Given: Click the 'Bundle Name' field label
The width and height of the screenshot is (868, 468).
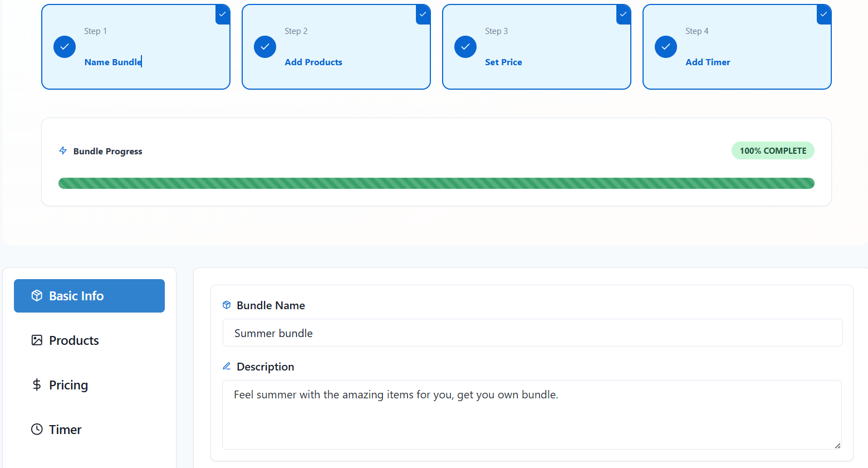Looking at the screenshot, I should (271, 305).
